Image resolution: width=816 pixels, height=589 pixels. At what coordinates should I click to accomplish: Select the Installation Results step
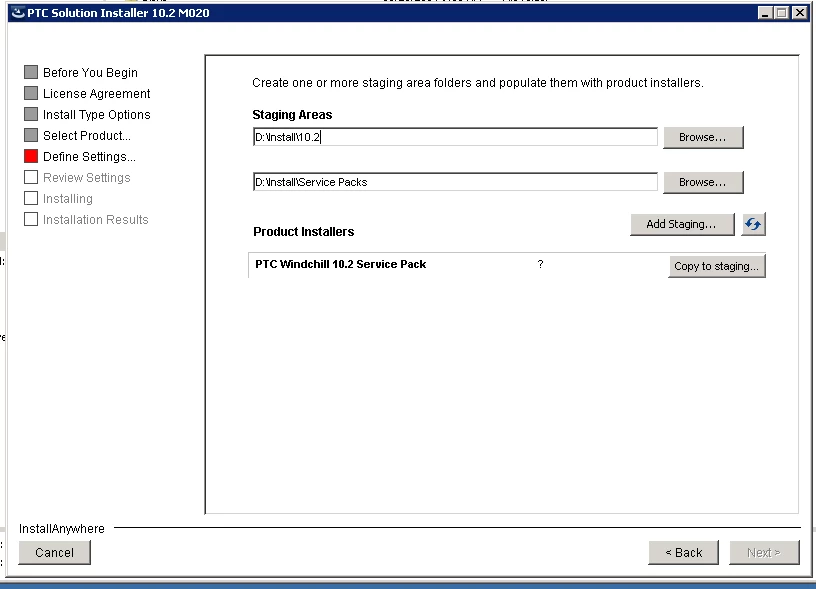(95, 220)
